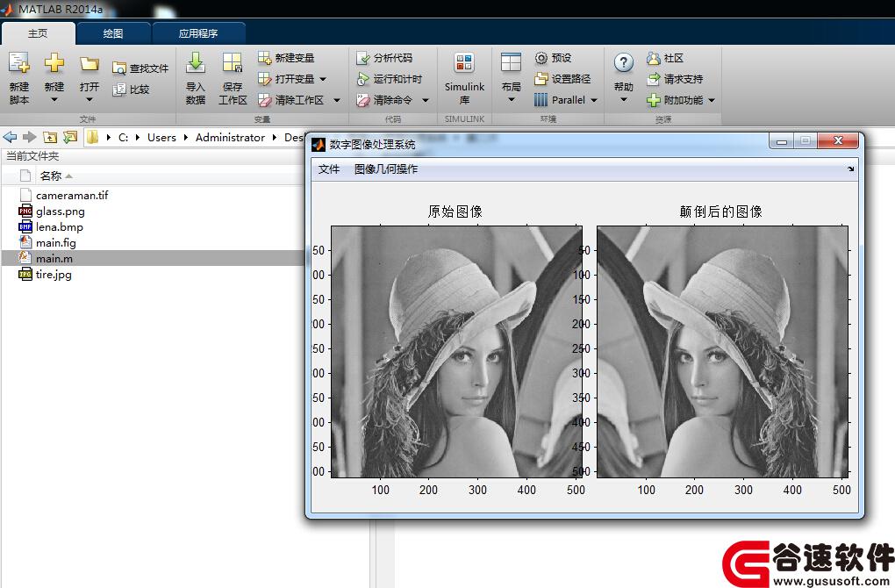Expand the Open Variable dropdown arrow

323,79
